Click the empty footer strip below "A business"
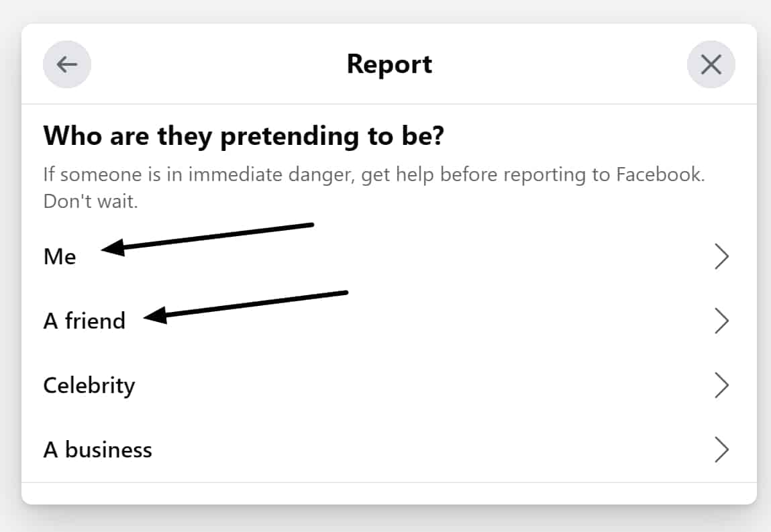This screenshot has height=532, width=771. 389,493
